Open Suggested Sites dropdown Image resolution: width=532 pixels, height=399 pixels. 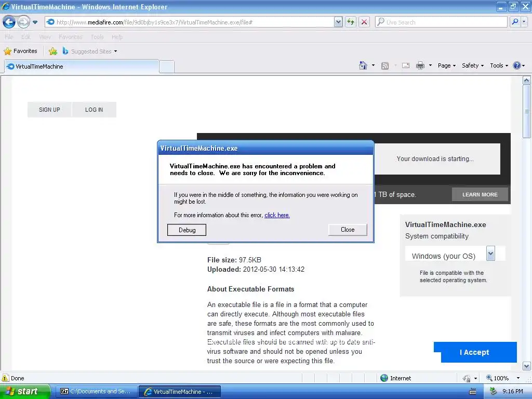click(x=90, y=51)
